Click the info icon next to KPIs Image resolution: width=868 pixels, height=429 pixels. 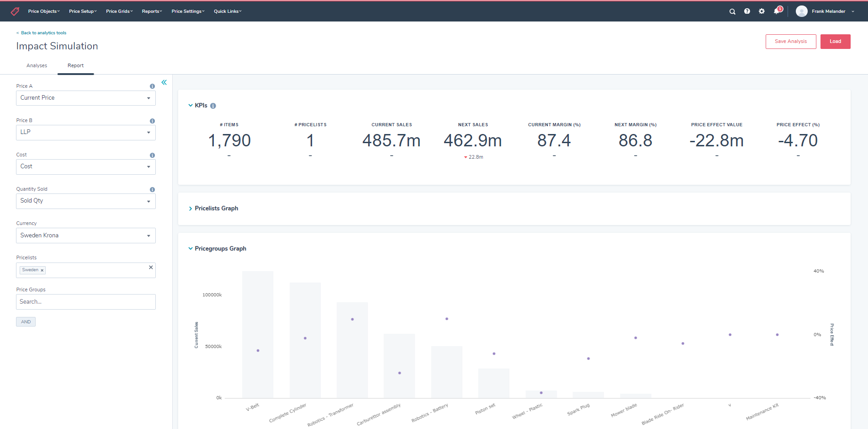click(213, 106)
